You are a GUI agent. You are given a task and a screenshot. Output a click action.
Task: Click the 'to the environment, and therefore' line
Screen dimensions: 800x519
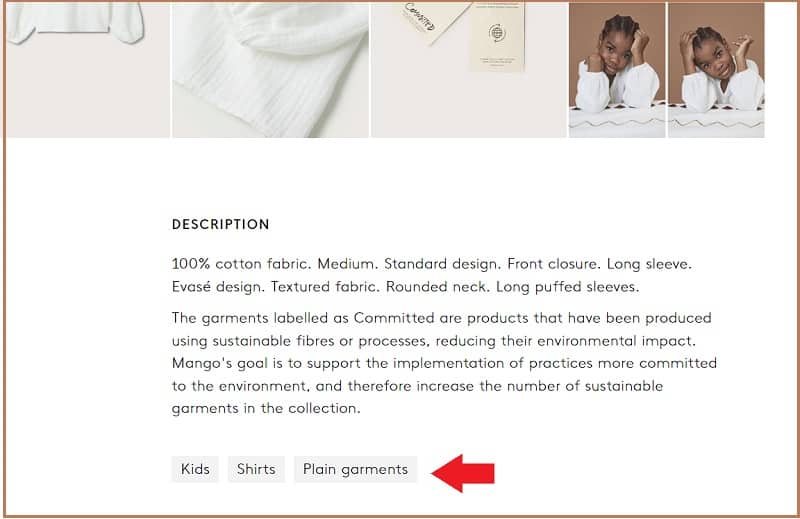[417, 386]
